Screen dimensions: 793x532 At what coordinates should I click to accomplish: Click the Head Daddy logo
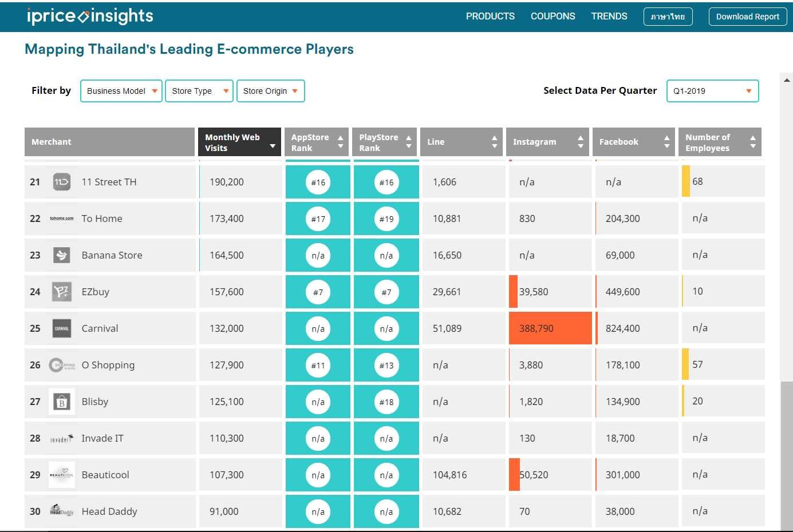[x=62, y=510]
